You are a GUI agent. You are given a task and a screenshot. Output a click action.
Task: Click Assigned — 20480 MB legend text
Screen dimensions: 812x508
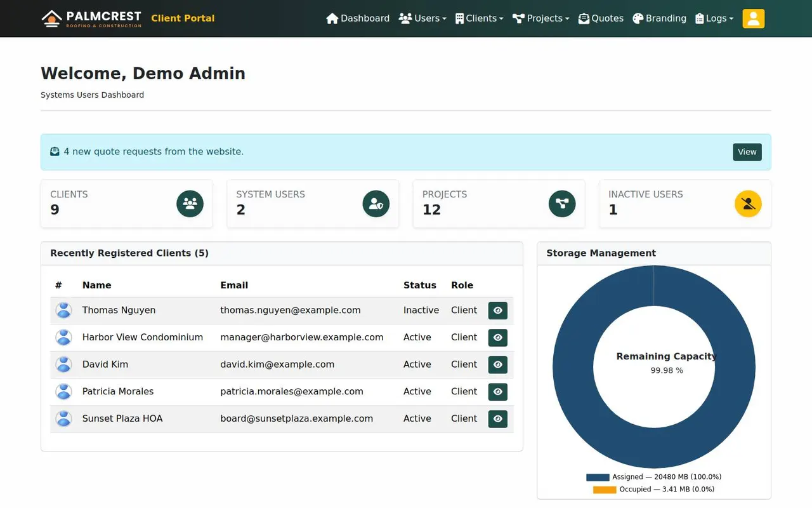667,477
